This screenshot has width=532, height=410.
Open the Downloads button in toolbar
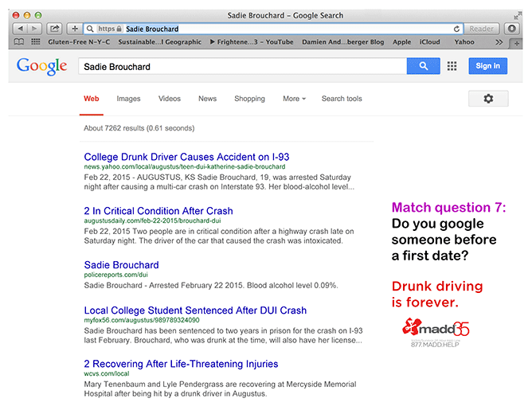tap(512, 29)
